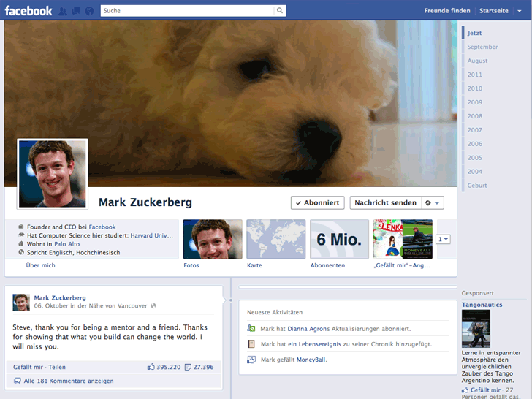Viewport: 532px width, 399px height.
Task: Click the Tangonautics ad image
Action: 476,329
